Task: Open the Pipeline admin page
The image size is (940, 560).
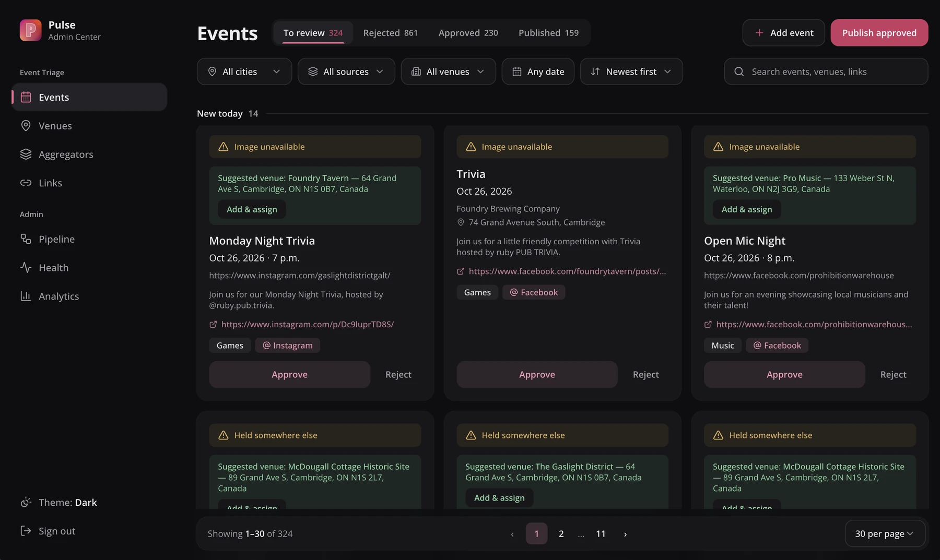Action: pyautogui.click(x=89, y=239)
